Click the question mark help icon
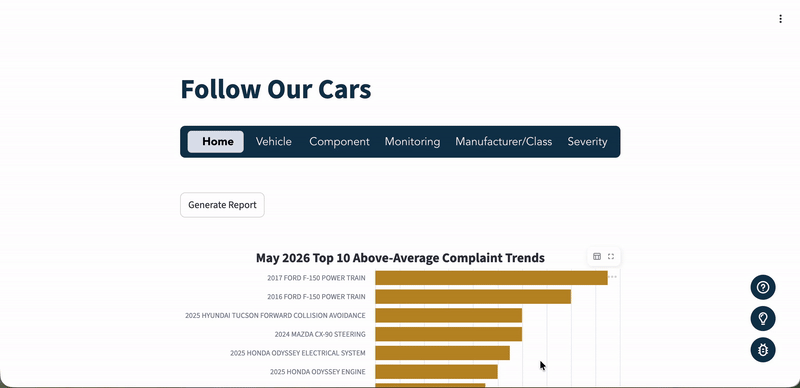This screenshot has height=388, width=800. click(x=763, y=287)
